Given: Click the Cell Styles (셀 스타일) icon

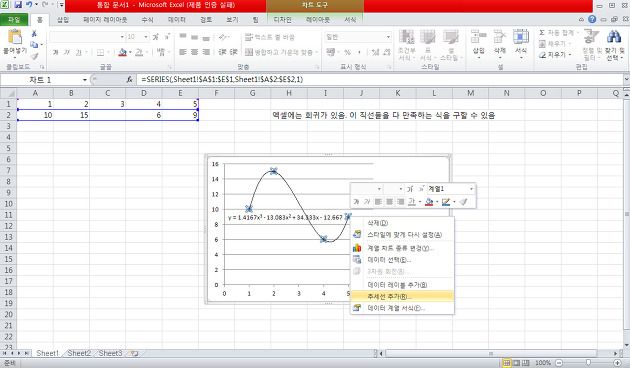Looking at the screenshot, I should pos(450,37).
